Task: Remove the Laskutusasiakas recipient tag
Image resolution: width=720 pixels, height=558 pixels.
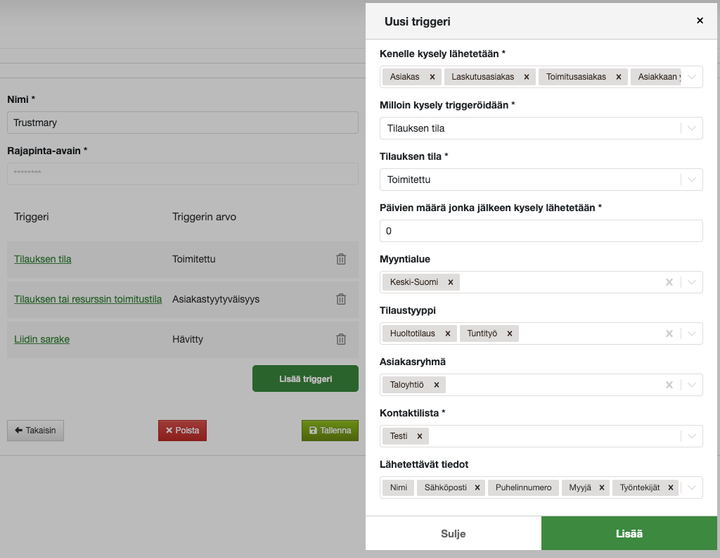Action: [x=526, y=77]
